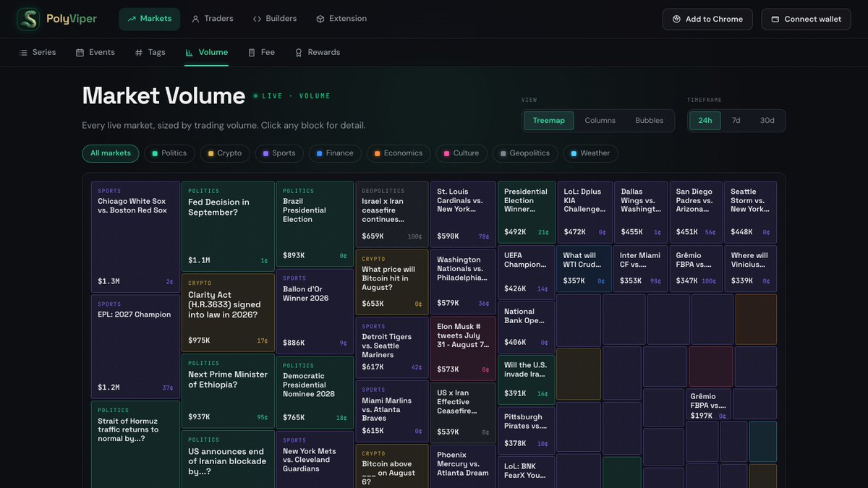Open the Extension page
This screenshot has height=488, width=868.
341,19
